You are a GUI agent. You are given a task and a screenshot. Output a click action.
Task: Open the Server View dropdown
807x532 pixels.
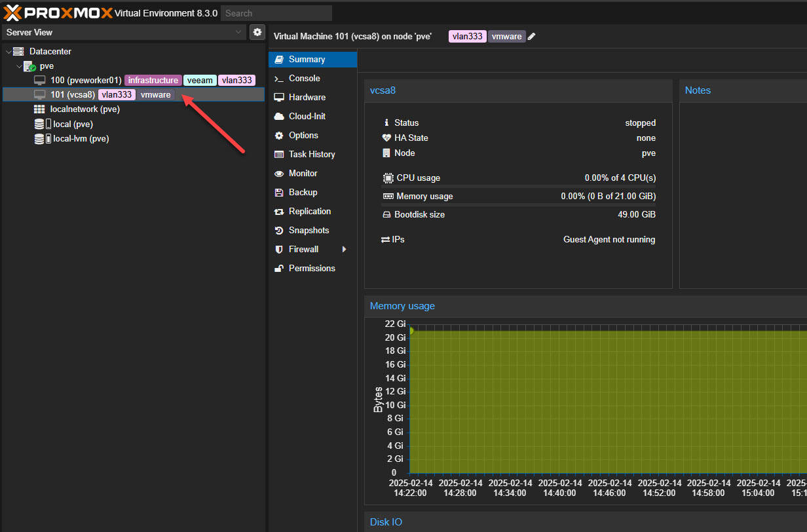coord(238,32)
